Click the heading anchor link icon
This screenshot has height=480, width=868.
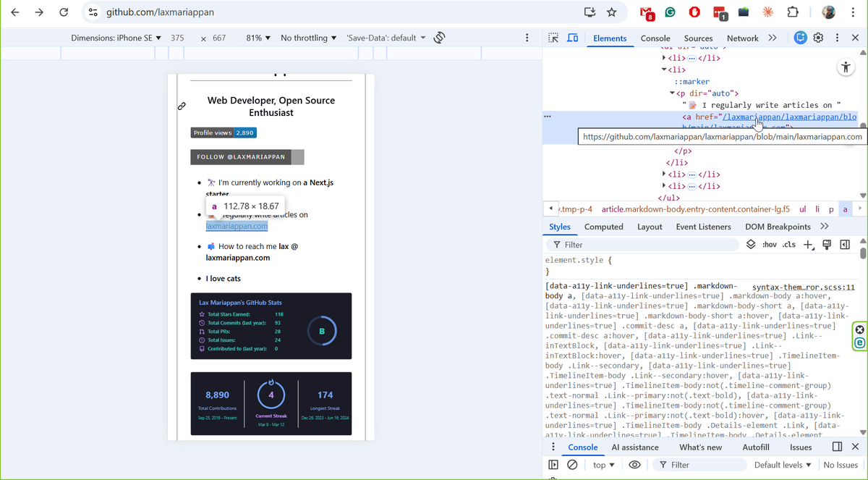[x=182, y=106]
